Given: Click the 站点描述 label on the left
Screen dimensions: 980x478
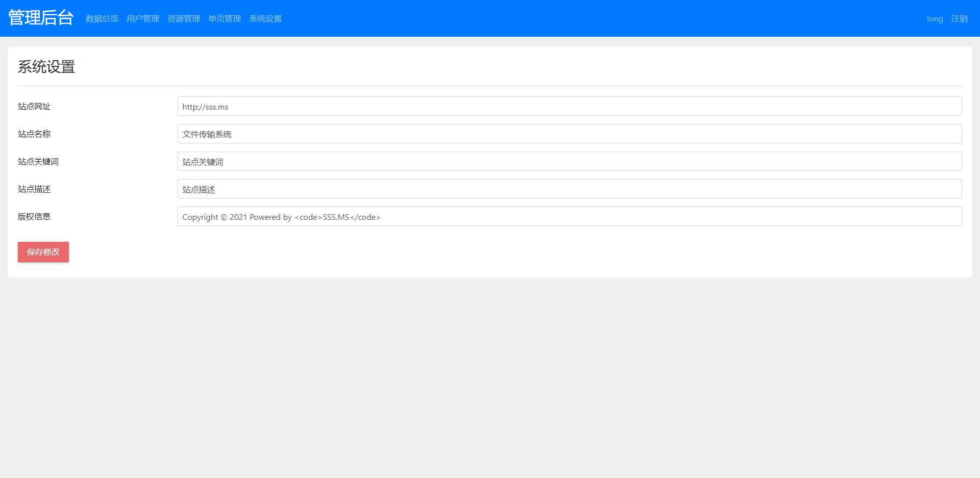Looking at the screenshot, I should [34, 189].
